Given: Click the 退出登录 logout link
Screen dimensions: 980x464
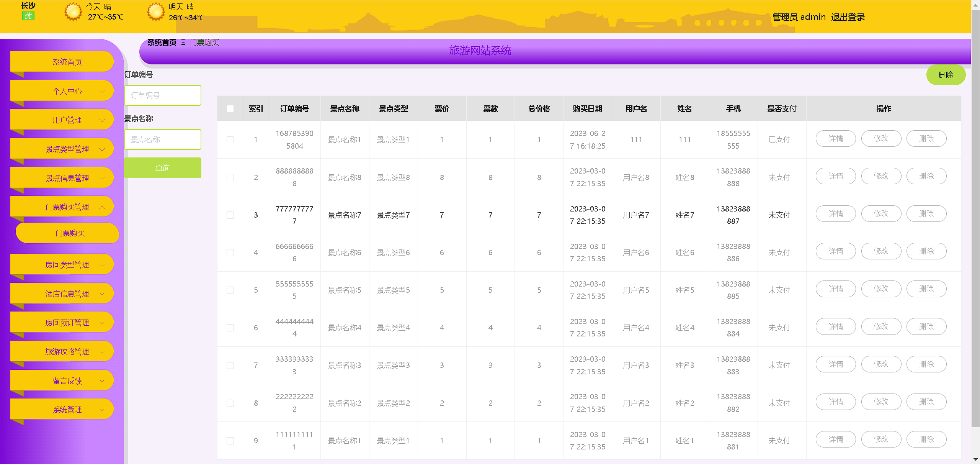Looking at the screenshot, I should [848, 17].
